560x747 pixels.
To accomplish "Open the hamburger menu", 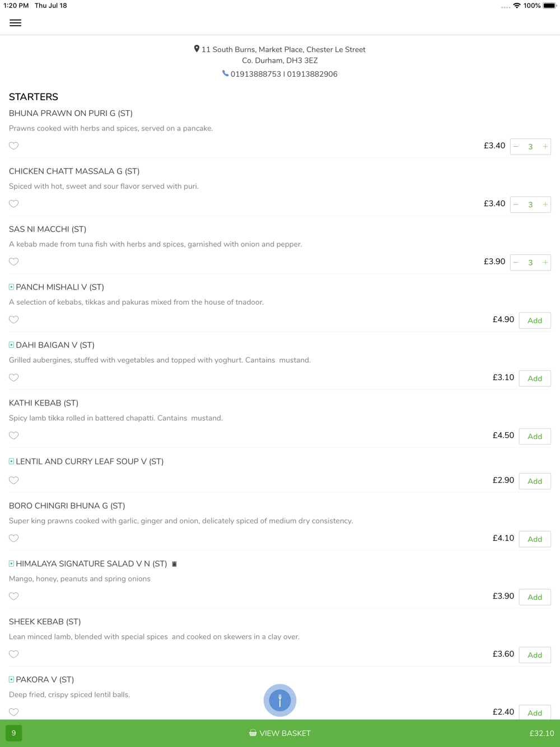I will click(15, 23).
